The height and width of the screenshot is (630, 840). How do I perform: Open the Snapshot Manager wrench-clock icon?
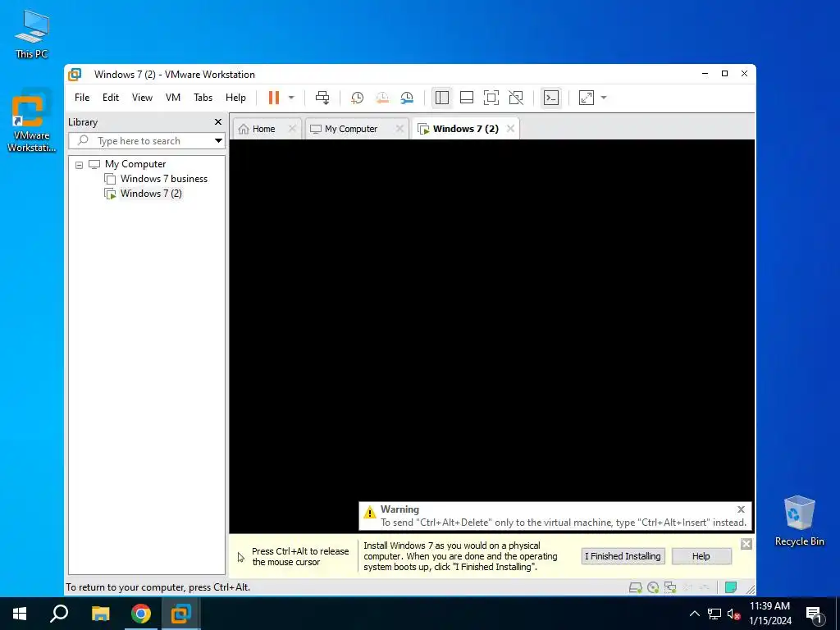pos(407,98)
